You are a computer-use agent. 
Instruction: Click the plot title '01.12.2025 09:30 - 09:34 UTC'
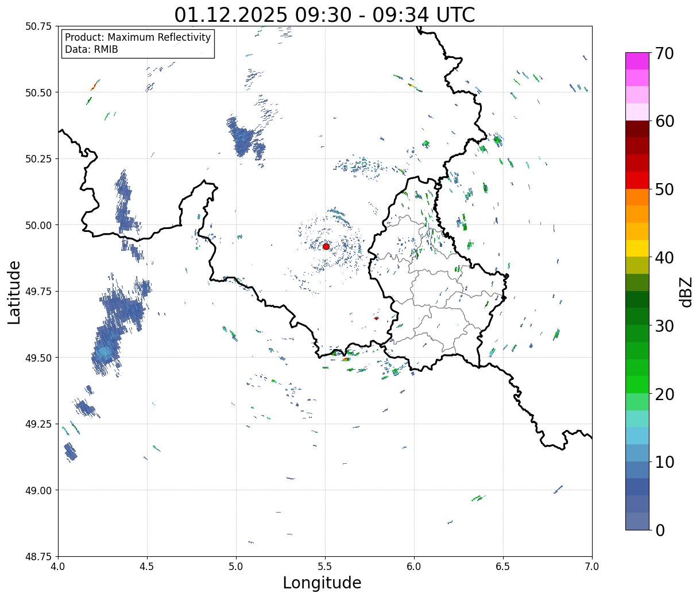point(324,14)
